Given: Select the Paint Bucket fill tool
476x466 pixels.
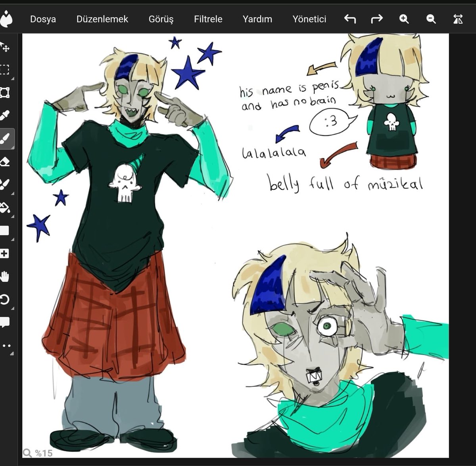Looking at the screenshot, I should pos(5,208).
